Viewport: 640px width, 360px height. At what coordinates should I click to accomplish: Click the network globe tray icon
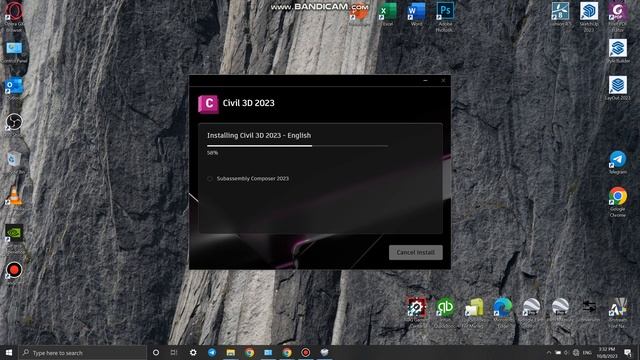tap(576, 353)
